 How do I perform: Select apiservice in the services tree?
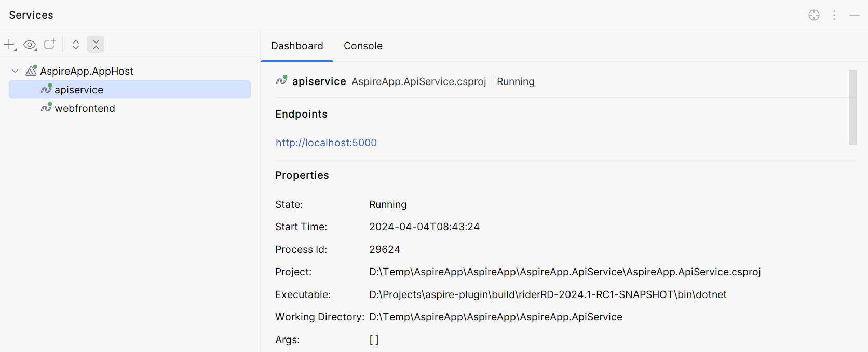pyautogui.click(x=79, y=90)
